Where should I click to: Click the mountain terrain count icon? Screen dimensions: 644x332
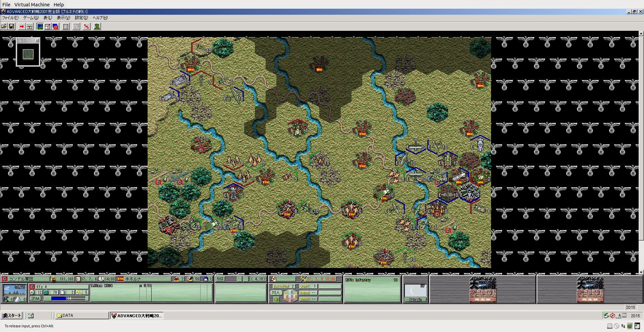point(176,279)
